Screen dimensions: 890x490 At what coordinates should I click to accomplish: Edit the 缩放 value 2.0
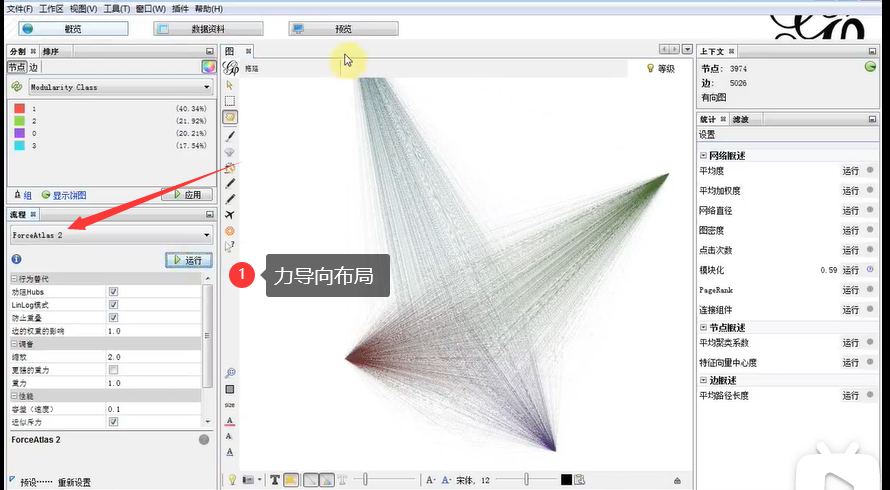tap(153, 357)
